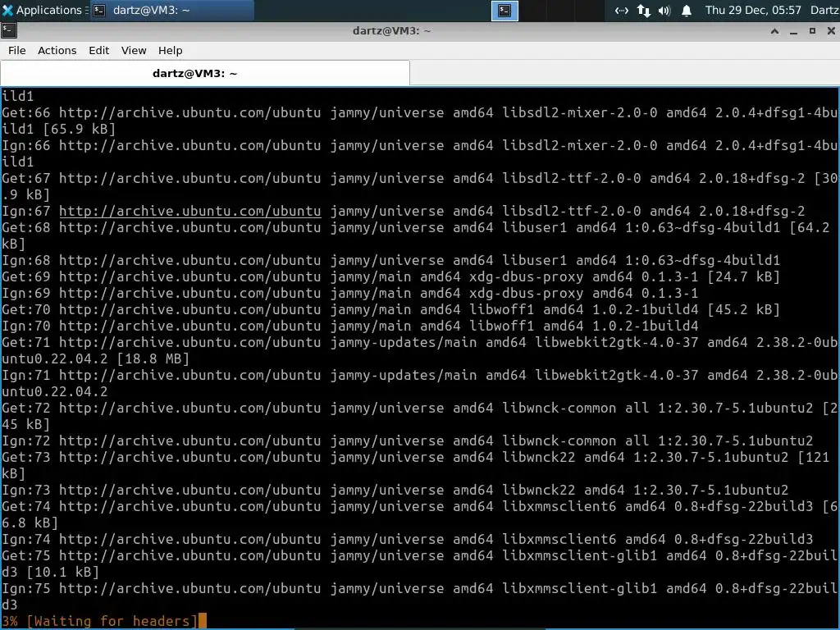The height and width of the screenshot is (630, 840).
Task: Click 'libwebkit2gtk-4.0-37' on the Get:71 line
Action: 616,342
